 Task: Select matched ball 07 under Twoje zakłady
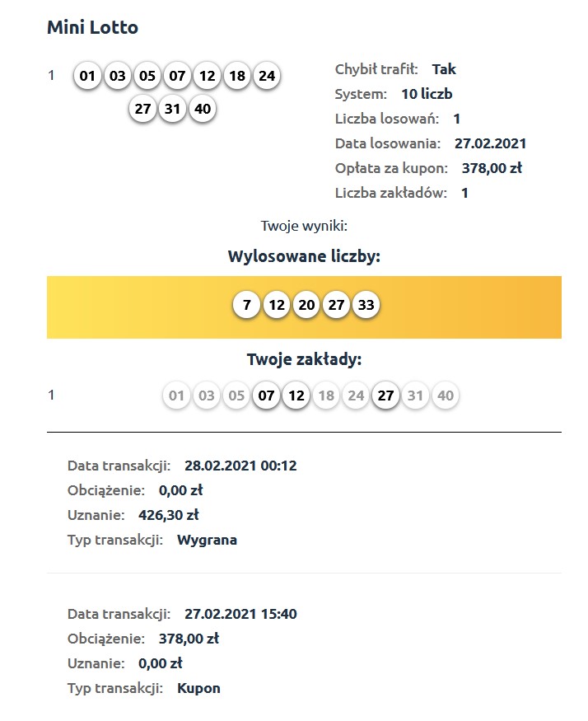266,396
